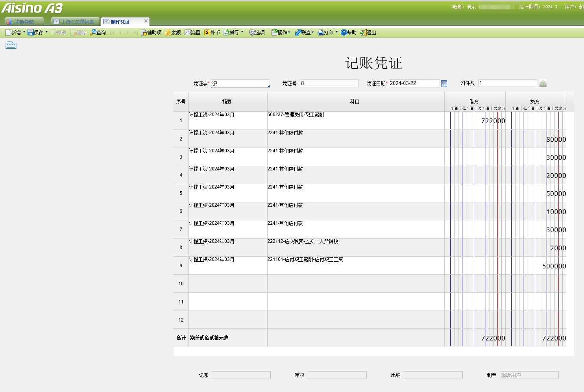The height and width of the screenshot is (392, 584).
Task: Open the 查询 (Query) toolbar function
Action: [98, 32]
